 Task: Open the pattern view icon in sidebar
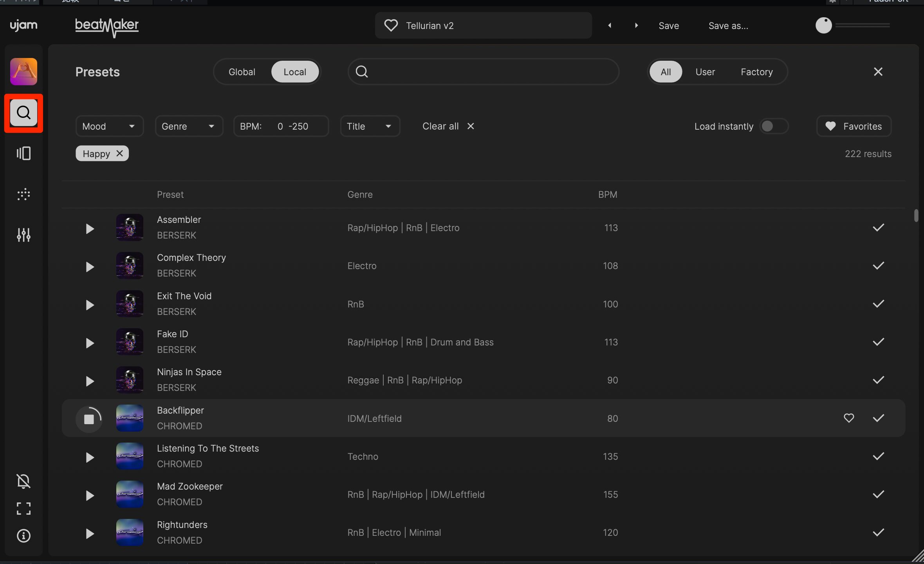[x=23, y=153]
